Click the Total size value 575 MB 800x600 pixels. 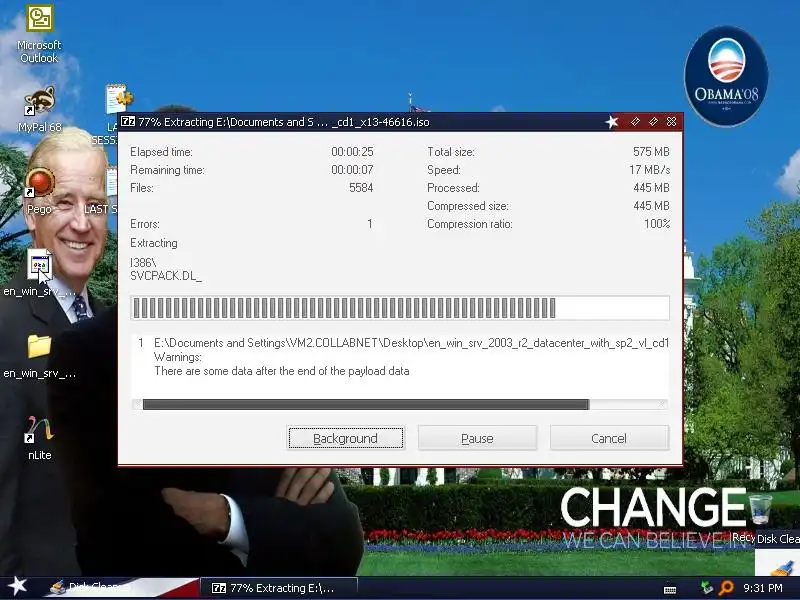coord(651,152)
